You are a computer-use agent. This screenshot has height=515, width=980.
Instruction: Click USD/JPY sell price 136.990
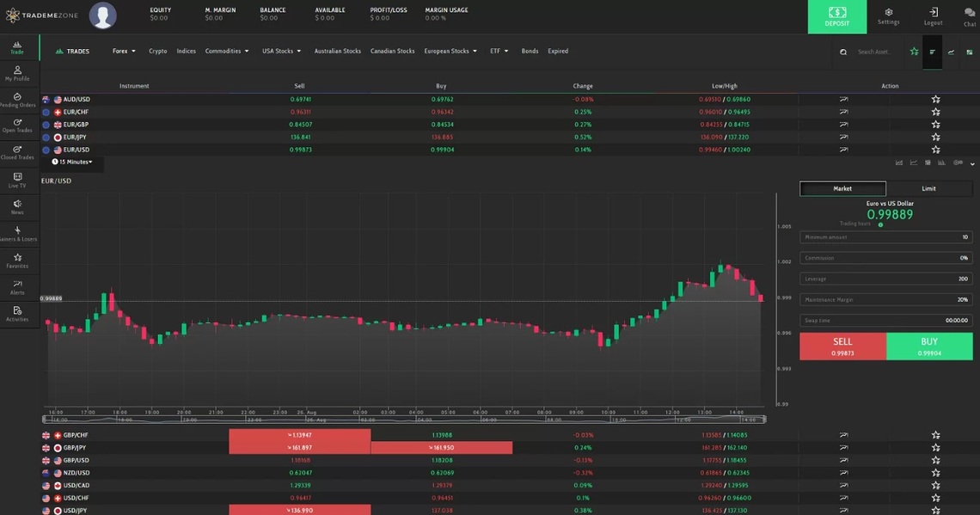coord(299,510)
